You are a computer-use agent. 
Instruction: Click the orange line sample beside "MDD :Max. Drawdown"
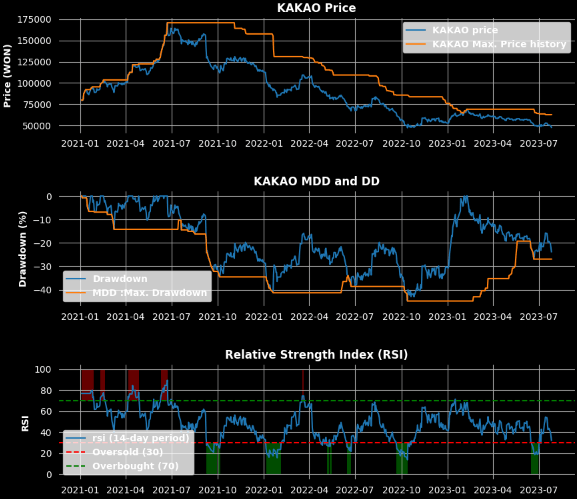76,293
